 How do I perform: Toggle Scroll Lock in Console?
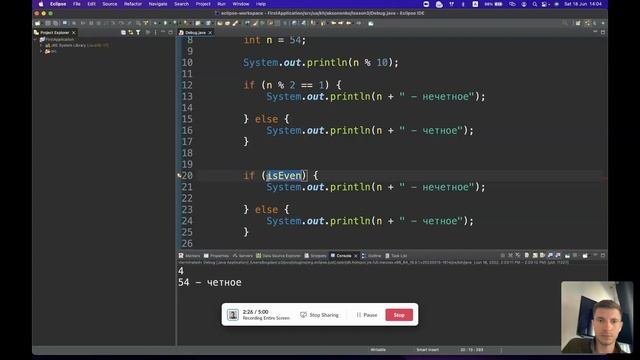point(535,256)
